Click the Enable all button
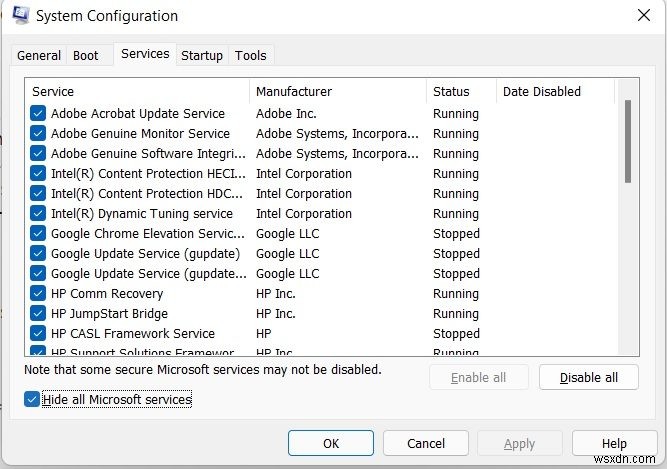This screenshot has width=667, height=469. [x=479, y=377]
